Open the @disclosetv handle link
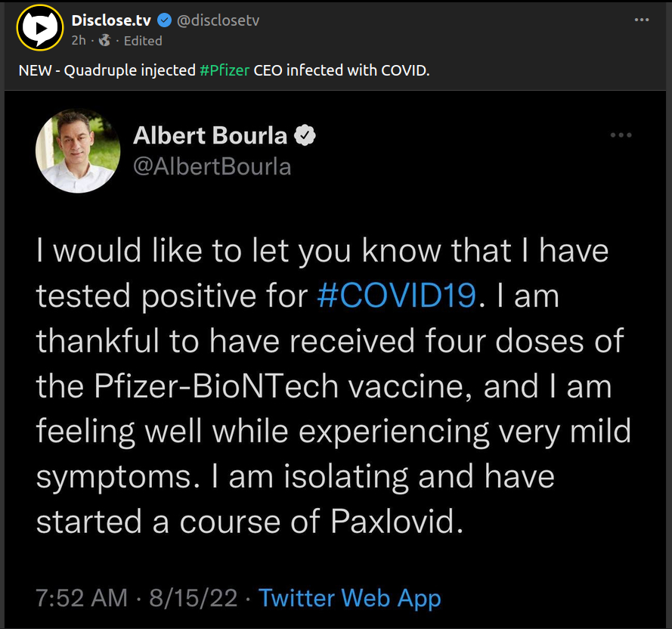 coord(218,20)
